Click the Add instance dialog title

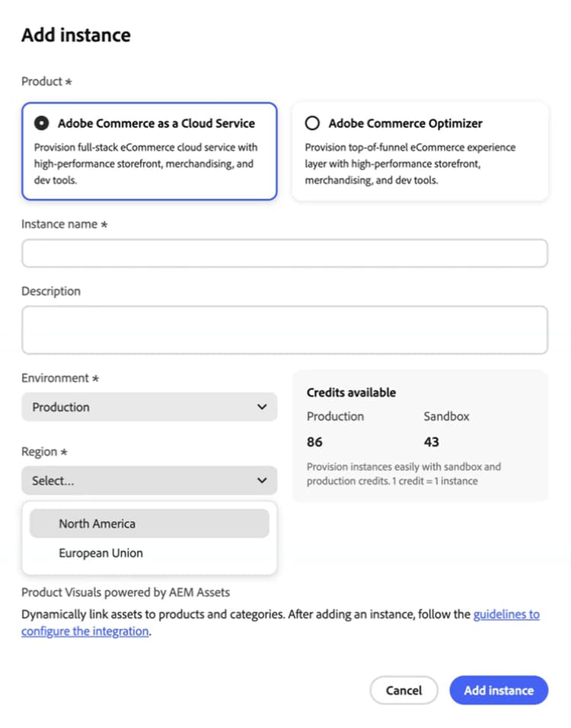pyautogui.click(x=75, y=34)
